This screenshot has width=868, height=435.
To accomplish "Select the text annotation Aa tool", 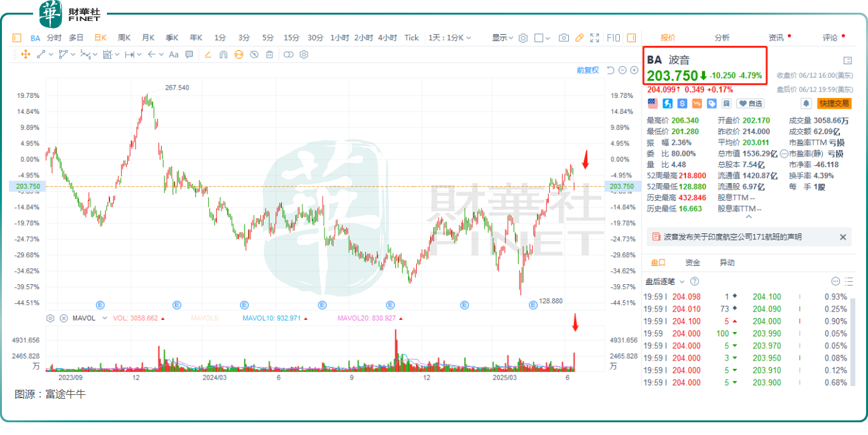I will (x=174, y=55).
